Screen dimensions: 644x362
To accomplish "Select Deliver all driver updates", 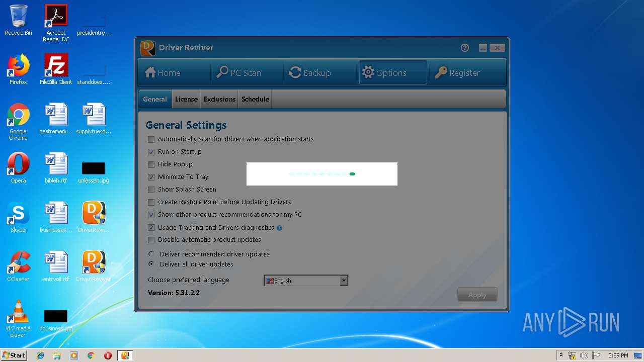I will [x=151, y=264].
